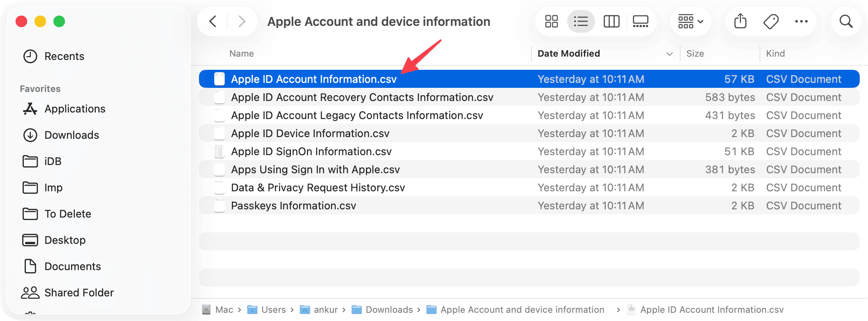Toggle list view in the view switcher
The image size is (868, 321).
pos(581,21)
